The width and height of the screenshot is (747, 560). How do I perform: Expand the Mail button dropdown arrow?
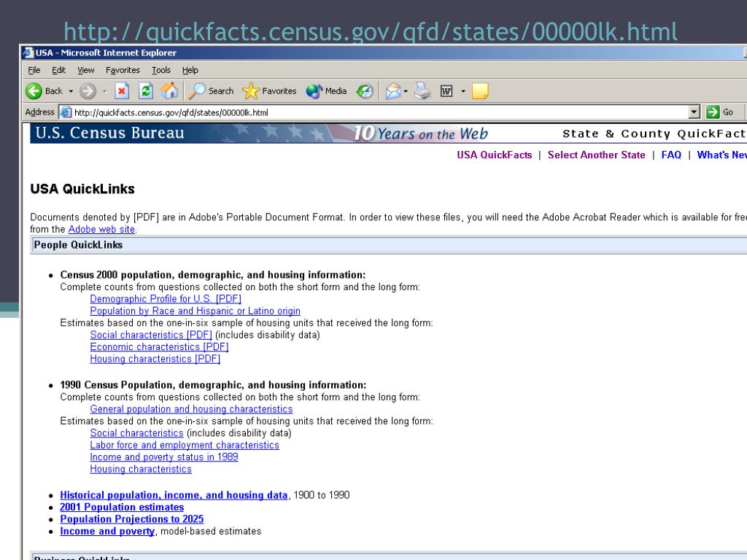[406, 91]
